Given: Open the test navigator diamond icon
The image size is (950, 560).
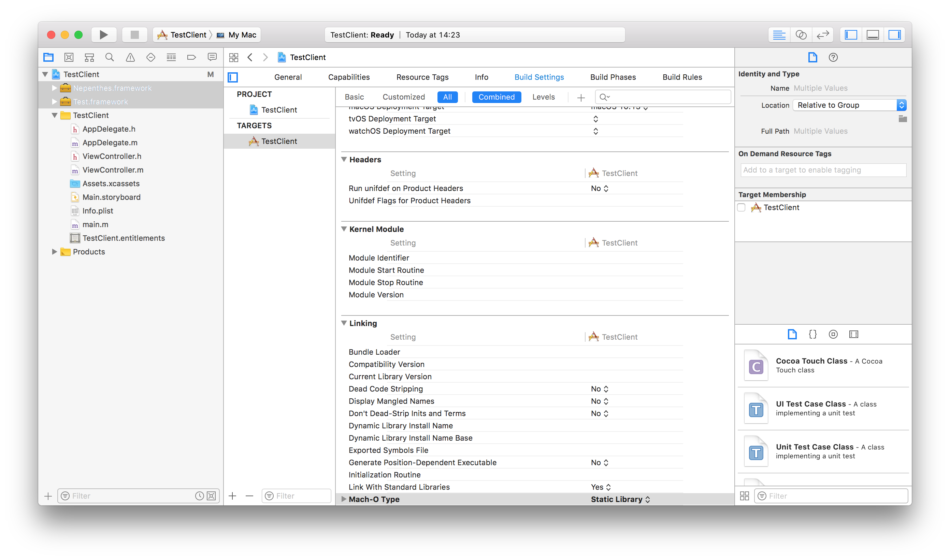Looking at the screenshot, I should [151, 57].
